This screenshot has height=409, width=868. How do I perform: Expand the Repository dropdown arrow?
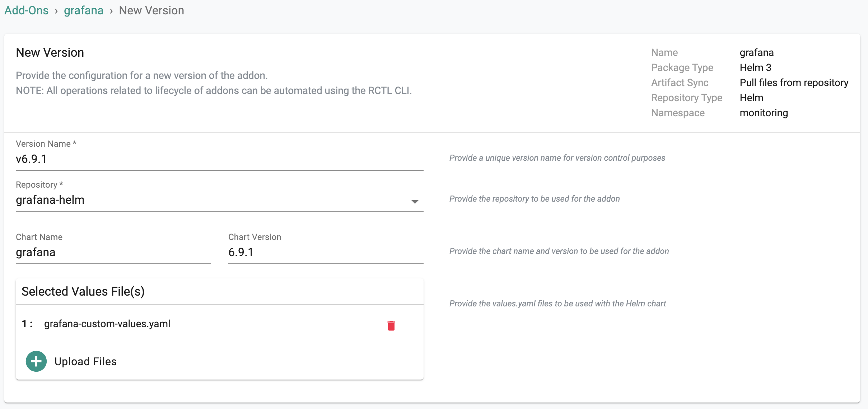(x=415, y=202)
